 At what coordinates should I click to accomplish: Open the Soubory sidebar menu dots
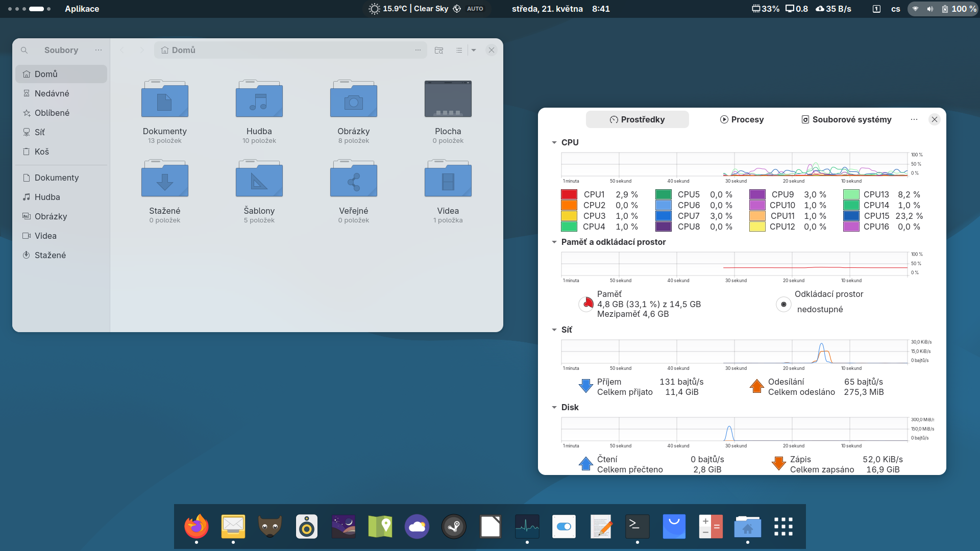point(99,50)
